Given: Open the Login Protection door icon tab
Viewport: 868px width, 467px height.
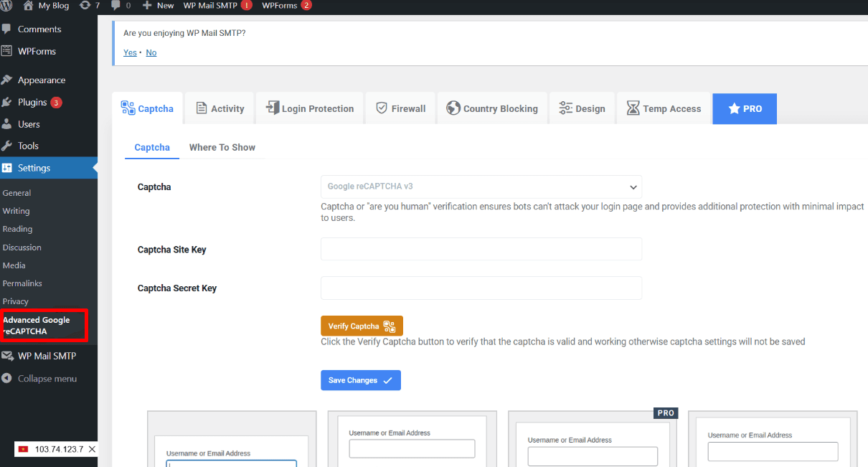Looking at the screenshot, I should [272, 108].
